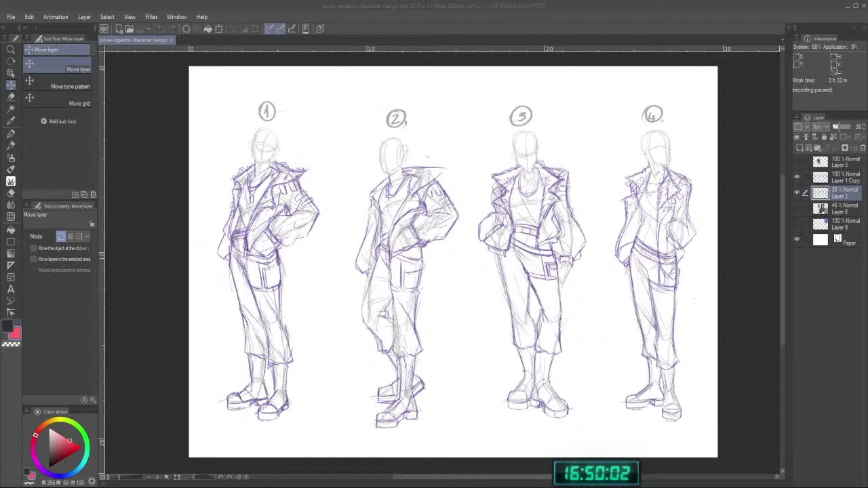This screenshot has width=868, height=488.
Task: Select the Move layer tool in toolbar
Action: tap(11, 85)
